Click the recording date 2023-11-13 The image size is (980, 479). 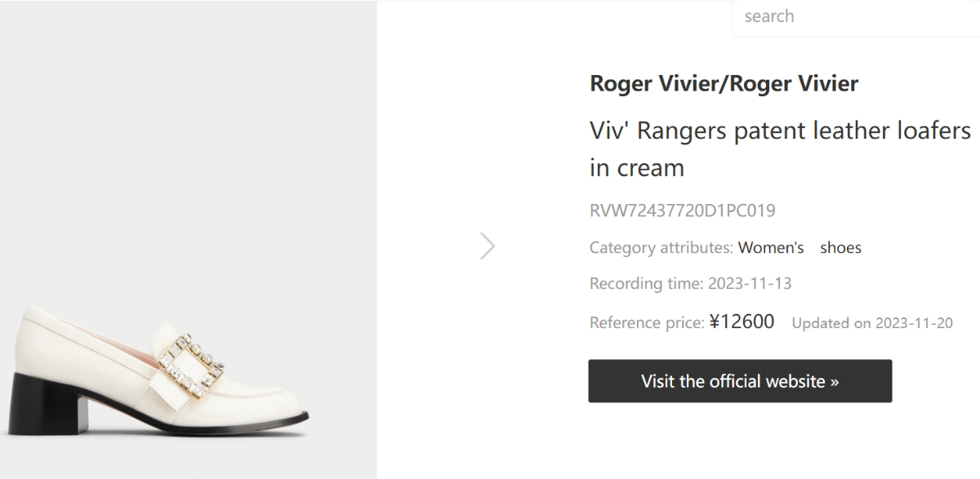(750, 284)
